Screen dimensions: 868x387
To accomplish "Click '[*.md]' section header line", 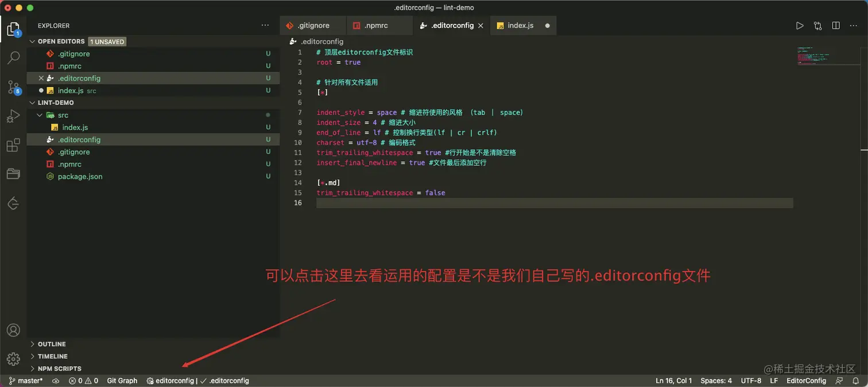I will coord(328,183).
